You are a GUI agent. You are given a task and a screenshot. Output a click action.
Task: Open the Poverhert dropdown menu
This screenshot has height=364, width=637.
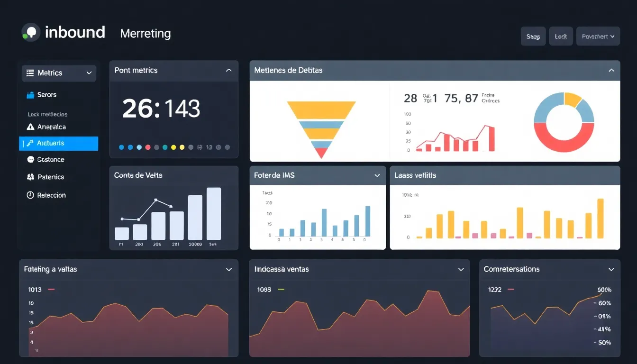tap(598, 36)
